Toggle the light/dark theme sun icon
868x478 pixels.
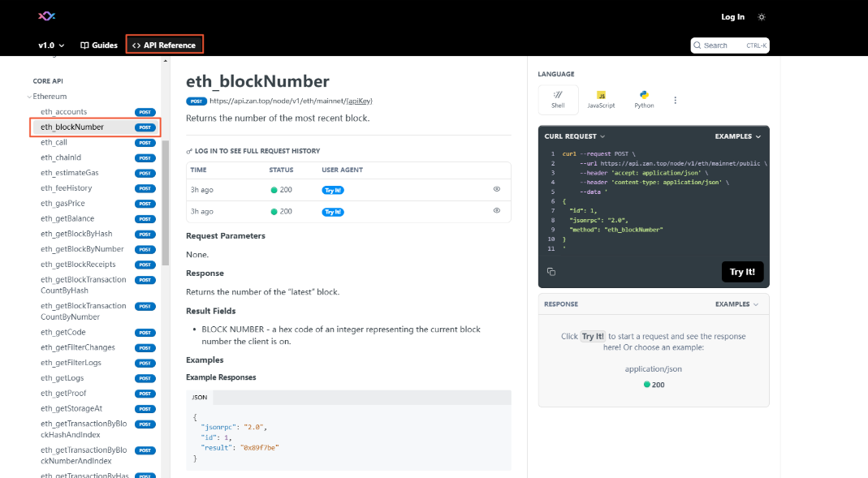[x=761, y=17]
